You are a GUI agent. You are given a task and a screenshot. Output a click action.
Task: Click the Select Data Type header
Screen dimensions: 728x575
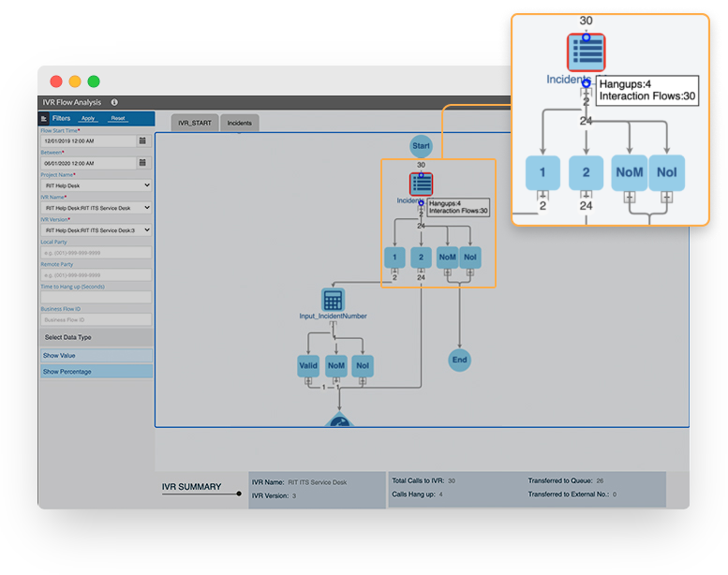click(97, 337)
